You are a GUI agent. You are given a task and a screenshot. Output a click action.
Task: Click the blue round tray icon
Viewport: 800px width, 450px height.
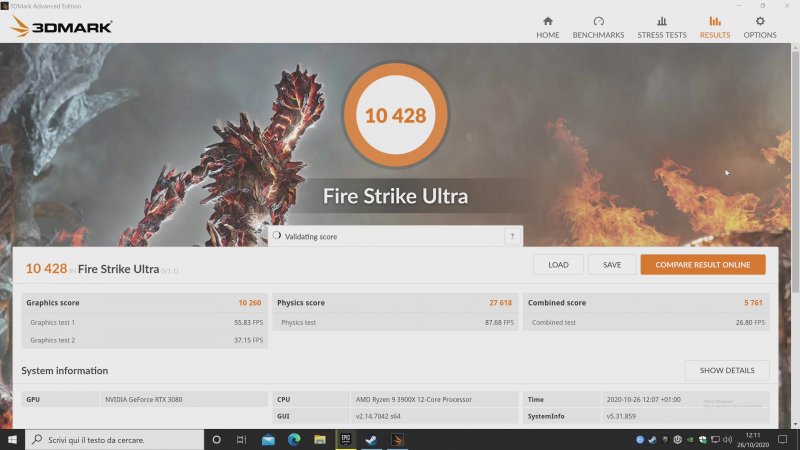[x=640, y=439]
